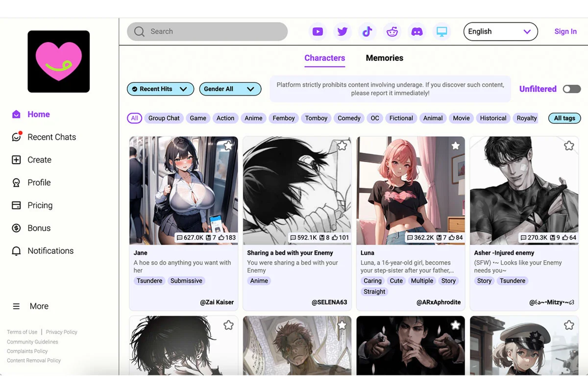The height and width of the screenshot is (392, 588).
Task: Star the Luna character card
Action: pos(456,146)
